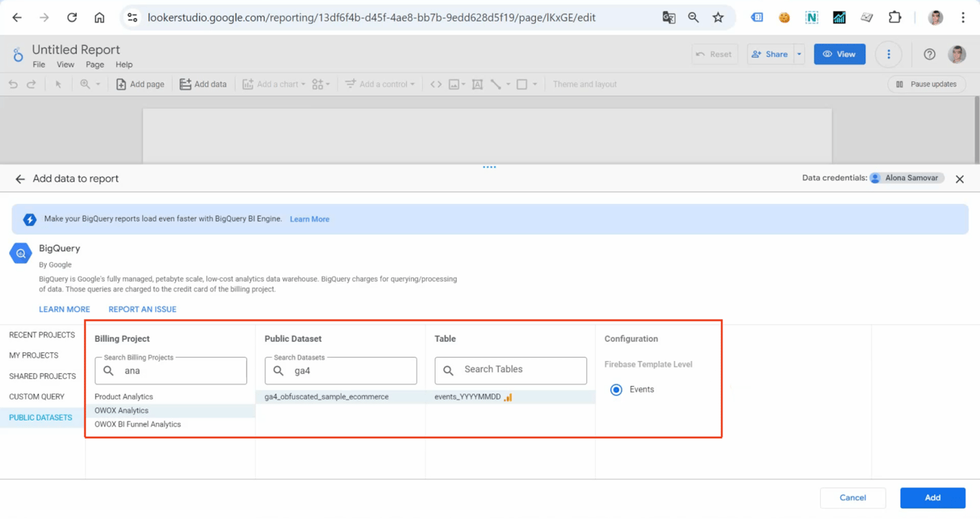Open the Page menu
The width and height of the screenshot is (980, 519).
pos(95,65)
